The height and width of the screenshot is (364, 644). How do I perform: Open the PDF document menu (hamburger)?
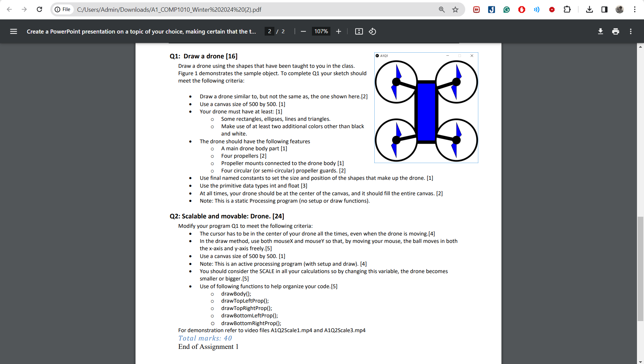pyautogui.click(x=13, y=31)
